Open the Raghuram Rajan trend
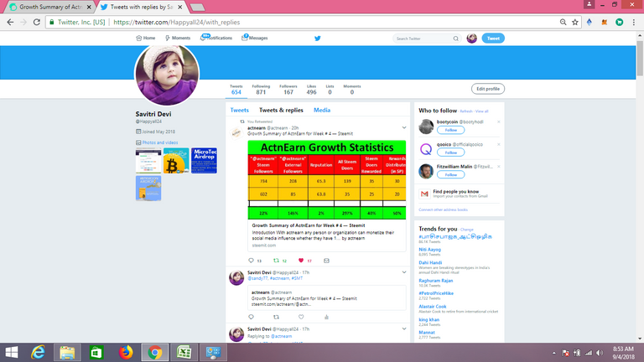The image size is (644, 362). (435, 281)
